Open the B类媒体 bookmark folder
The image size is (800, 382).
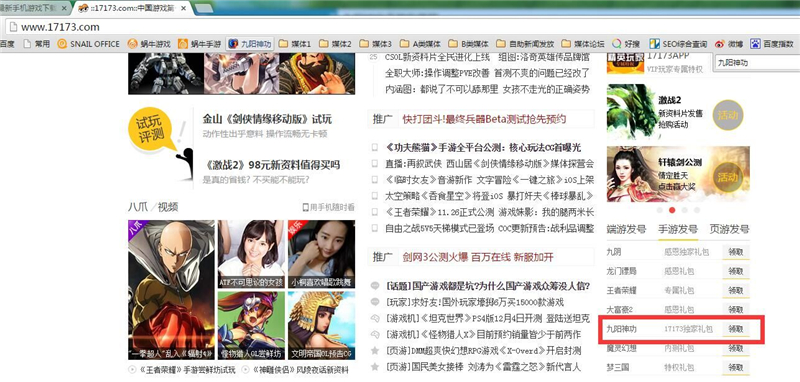coord(469,44)
